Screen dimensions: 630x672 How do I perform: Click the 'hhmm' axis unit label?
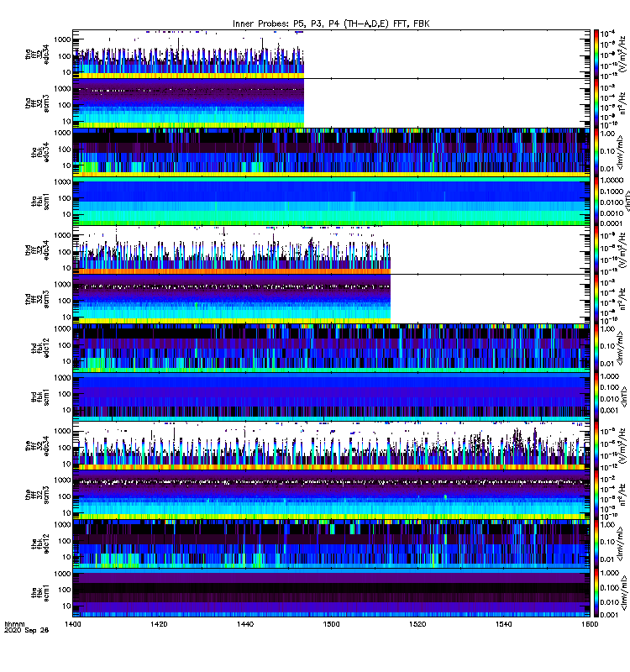(14, 624)
